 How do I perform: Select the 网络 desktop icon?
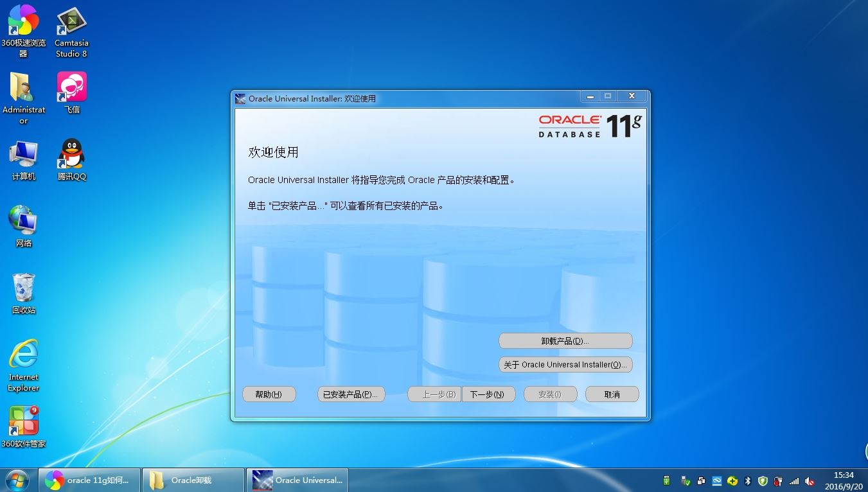(x=23, y=225)
